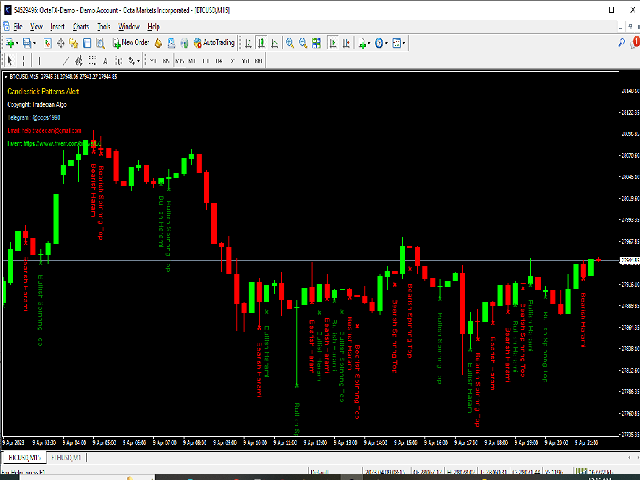This screenshot has height=480, width=640.
Task: Select the MN timeframe button
Action: pos(258,61)
